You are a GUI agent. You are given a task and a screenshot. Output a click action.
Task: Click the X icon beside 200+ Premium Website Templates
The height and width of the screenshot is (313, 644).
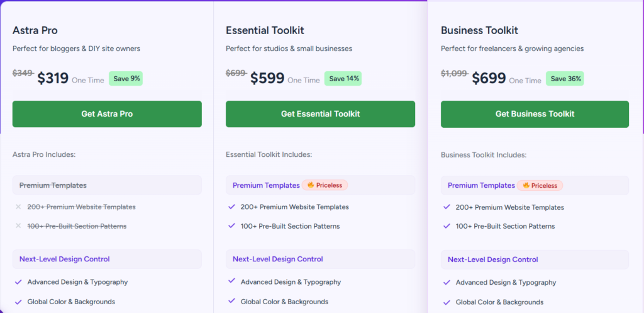[x=18, y=207]
